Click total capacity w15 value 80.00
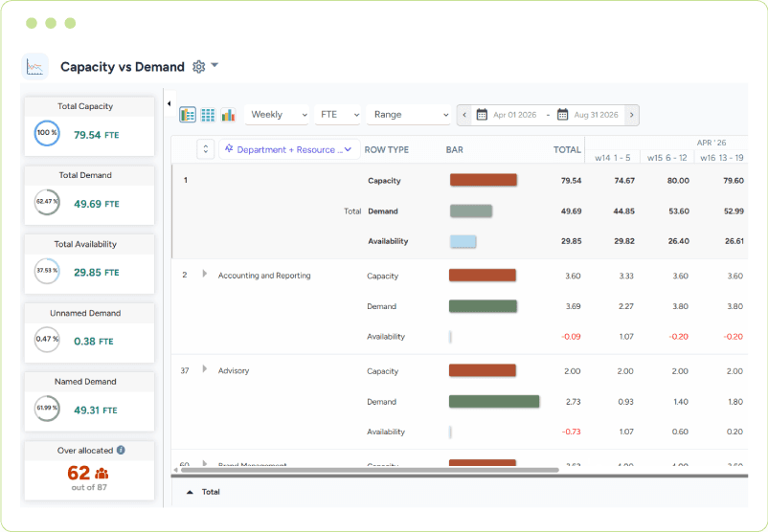 click(x=678, y=181)
